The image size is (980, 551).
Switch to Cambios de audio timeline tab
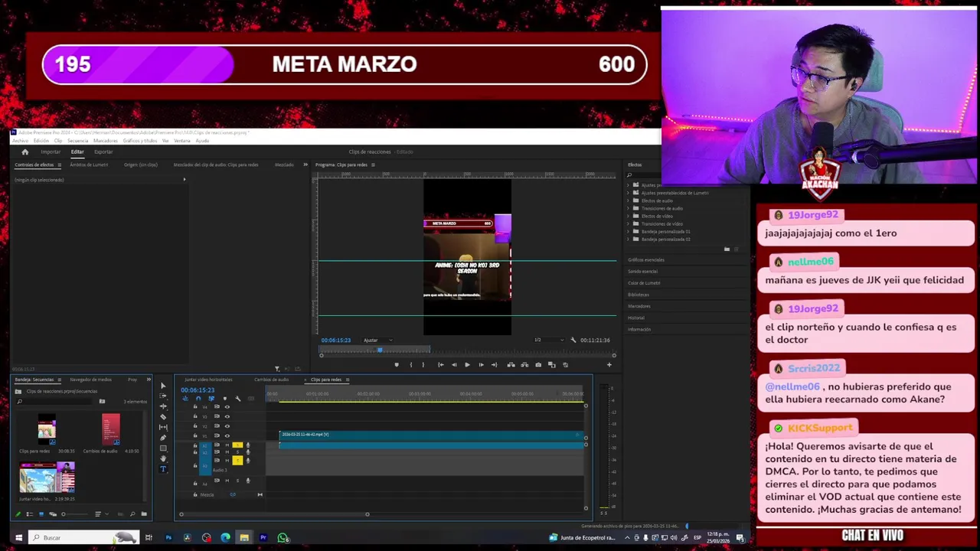(272, 380)
